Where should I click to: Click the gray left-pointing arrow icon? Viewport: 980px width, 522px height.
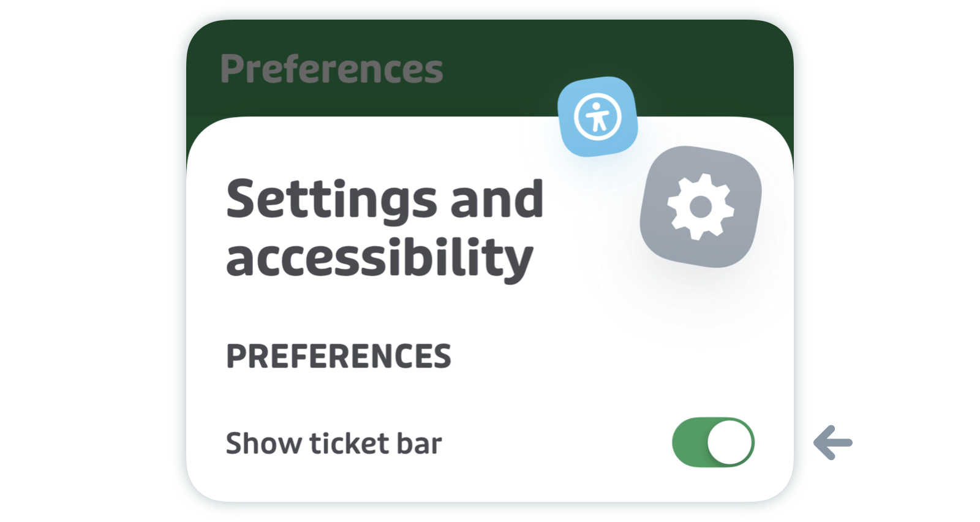coord(833,442)
